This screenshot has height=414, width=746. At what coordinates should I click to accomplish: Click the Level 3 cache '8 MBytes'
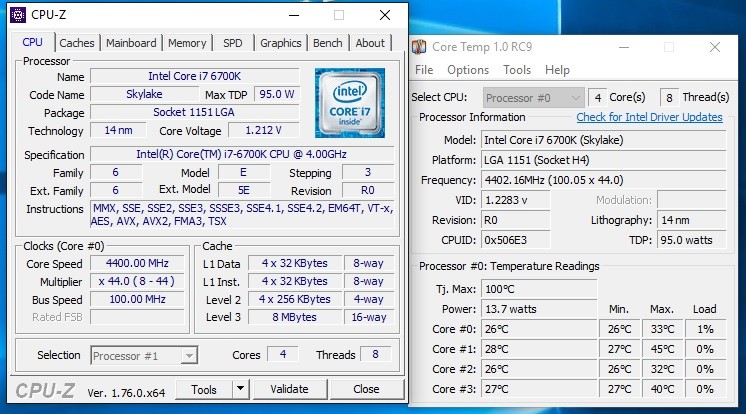(x=294, y=317)
